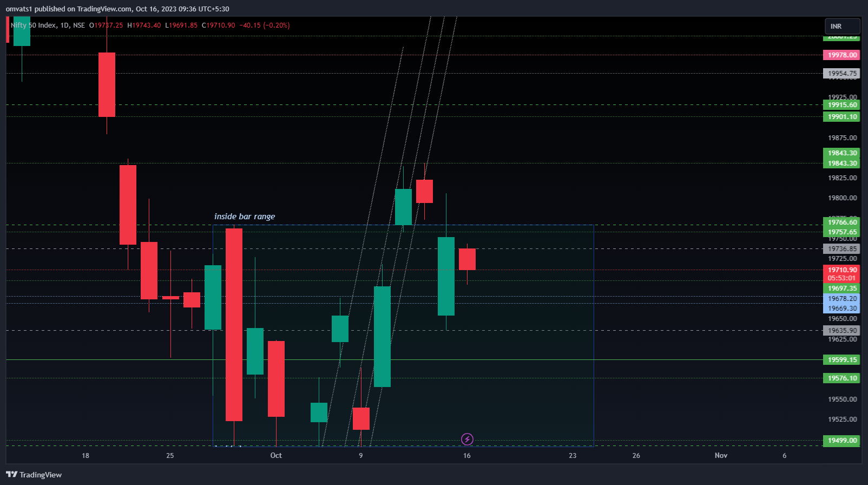868x485 pixels.
Task: Click the 1D interval label in header
Action: [65, 25]
